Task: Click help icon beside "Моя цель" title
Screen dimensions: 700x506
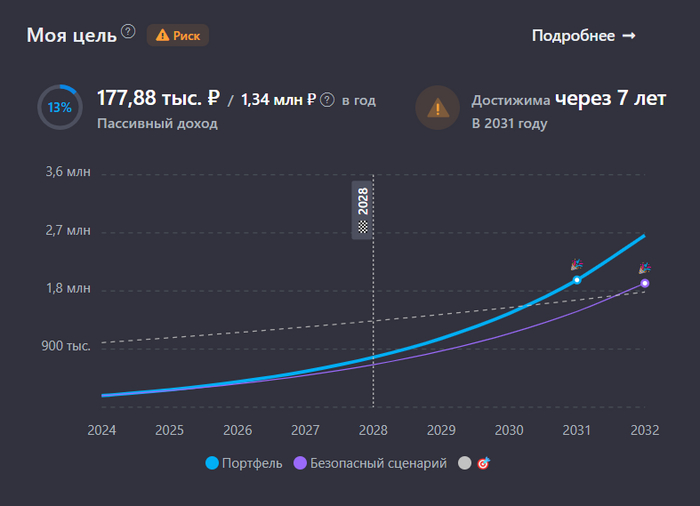Action: (x=128, y=32)
